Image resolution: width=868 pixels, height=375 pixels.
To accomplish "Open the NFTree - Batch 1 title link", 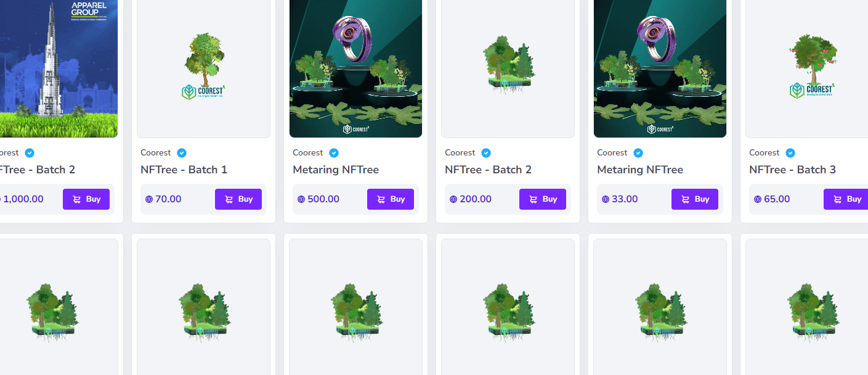I will click(184, 170).
